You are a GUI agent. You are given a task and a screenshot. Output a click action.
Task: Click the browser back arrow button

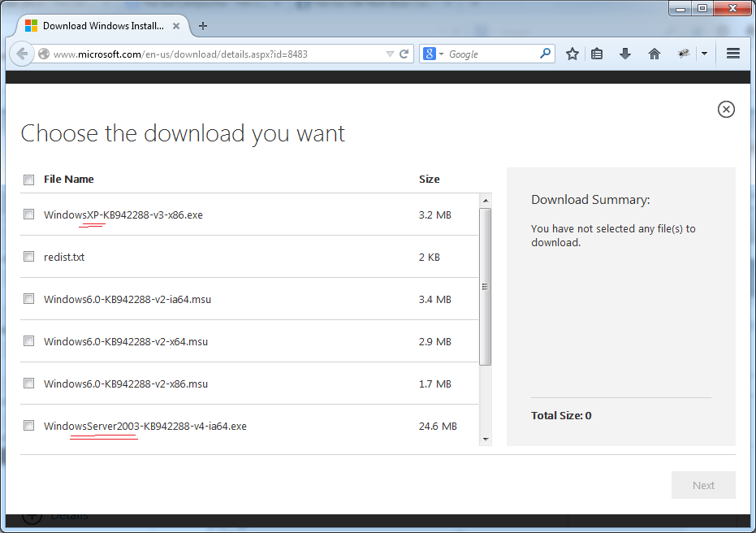pos(22,54)
